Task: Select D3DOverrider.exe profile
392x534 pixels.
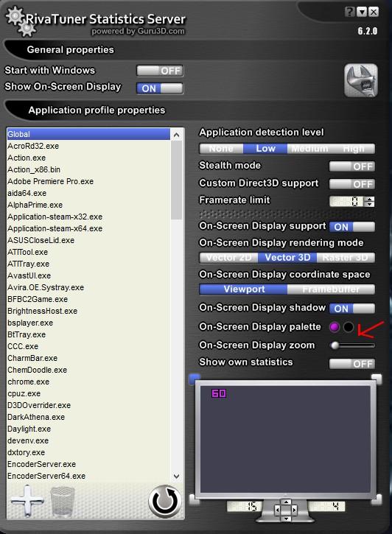Action: tap(88, 405)
